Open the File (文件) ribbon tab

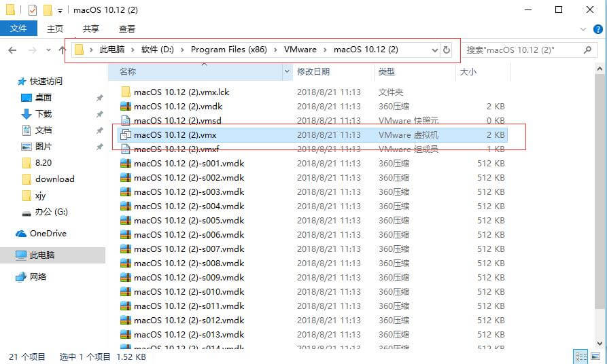point(18,29)
